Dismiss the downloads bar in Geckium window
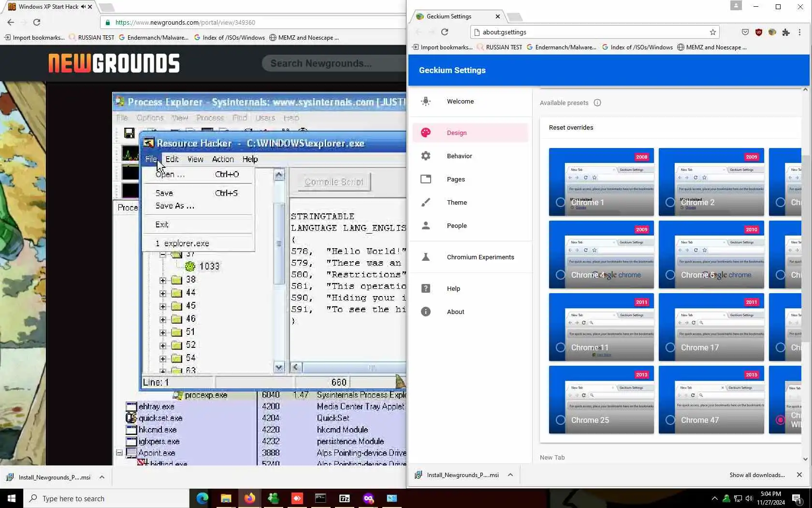The width and height of the screenshot is (812, 508). click(799, 475)
